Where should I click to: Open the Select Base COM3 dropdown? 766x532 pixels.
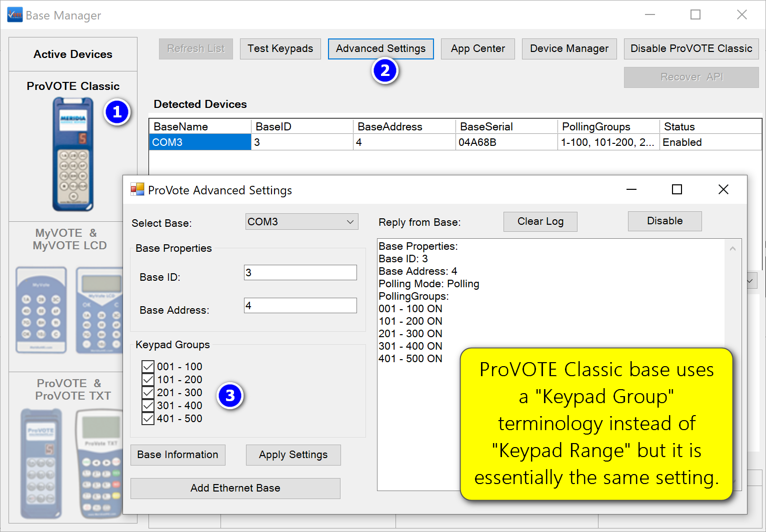click(302, 222)
